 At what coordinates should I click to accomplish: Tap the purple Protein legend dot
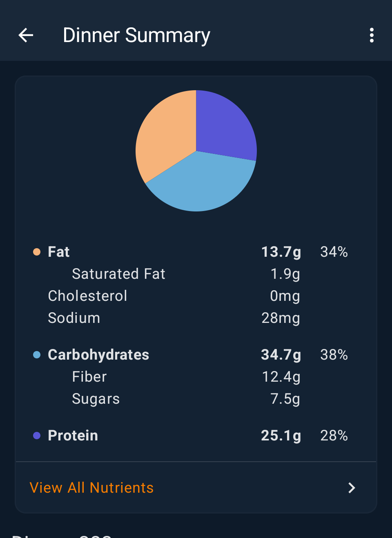coord(37,436)
